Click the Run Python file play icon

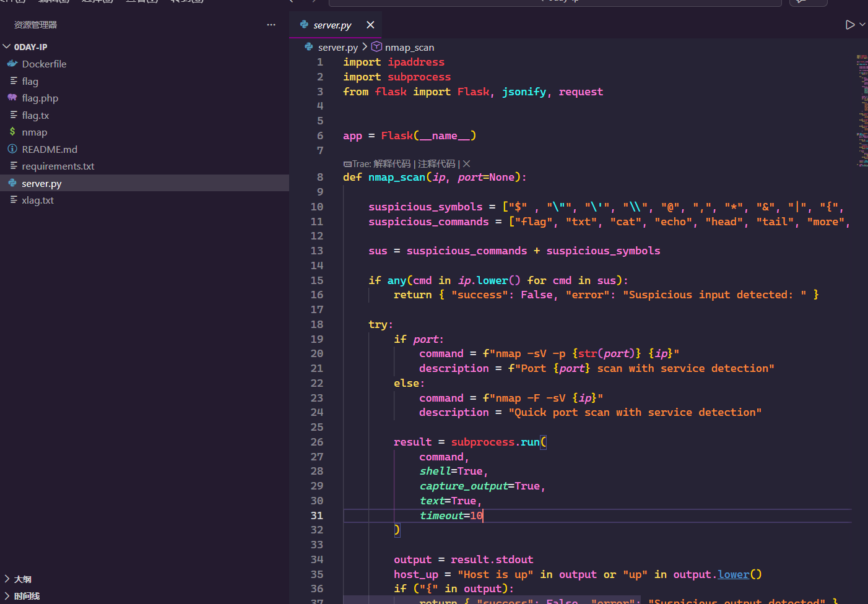tap(850, 25)
